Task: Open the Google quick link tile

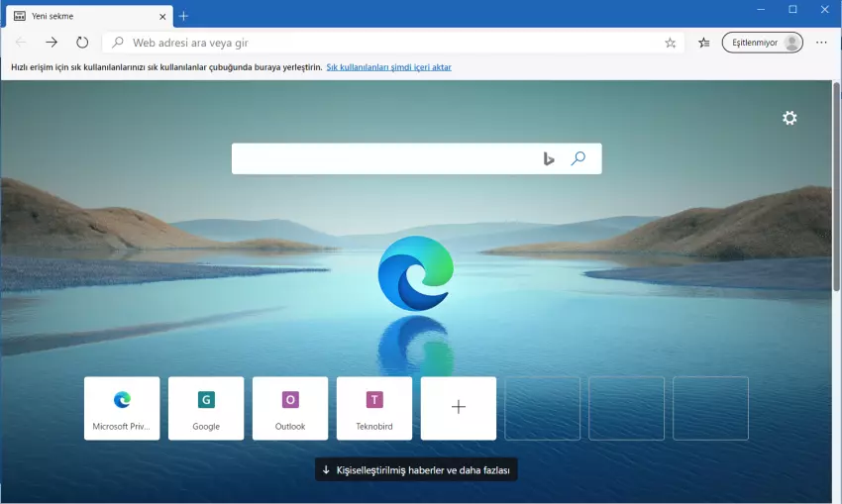Action: [206, 408]
